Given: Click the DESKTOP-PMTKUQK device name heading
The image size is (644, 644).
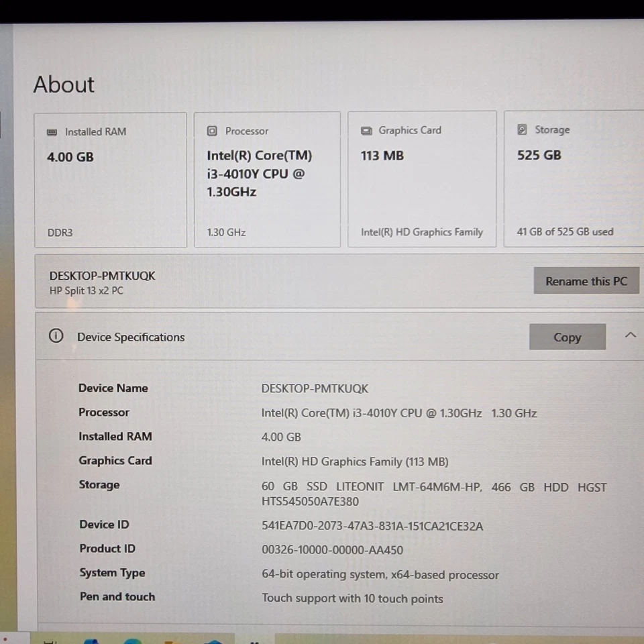Looking at the screenshot, I should tap(102, 275).
